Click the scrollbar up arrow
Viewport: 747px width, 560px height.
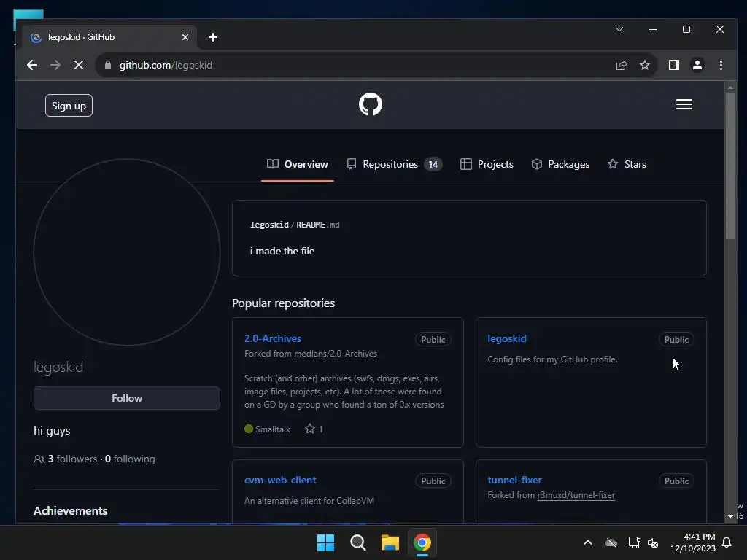pyautogui.click(x=730, y=87)
